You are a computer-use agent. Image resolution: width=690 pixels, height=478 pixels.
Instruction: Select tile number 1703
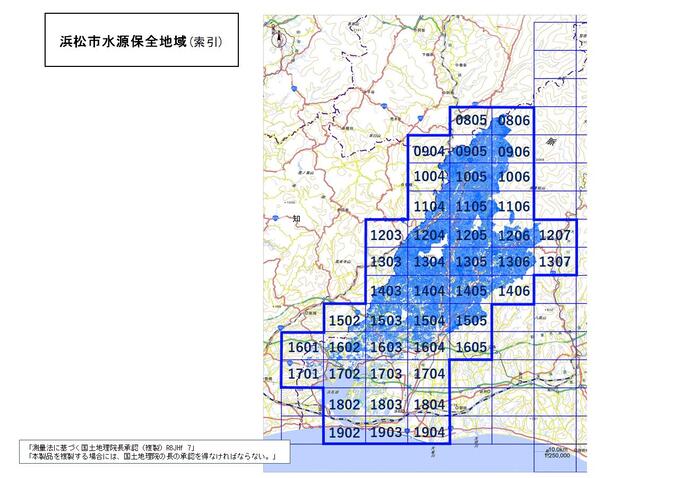coord(387,374)
